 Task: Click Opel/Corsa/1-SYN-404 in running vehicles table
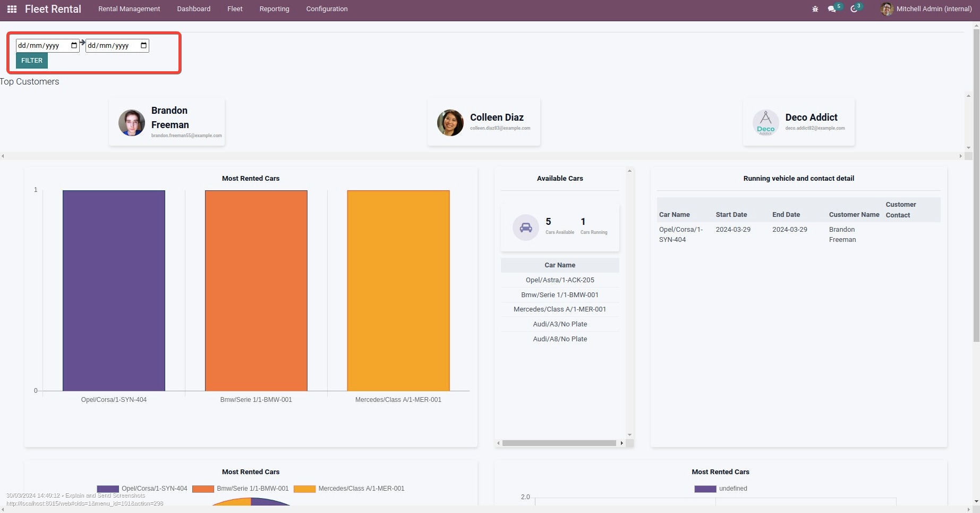click(x=681, y=234)
